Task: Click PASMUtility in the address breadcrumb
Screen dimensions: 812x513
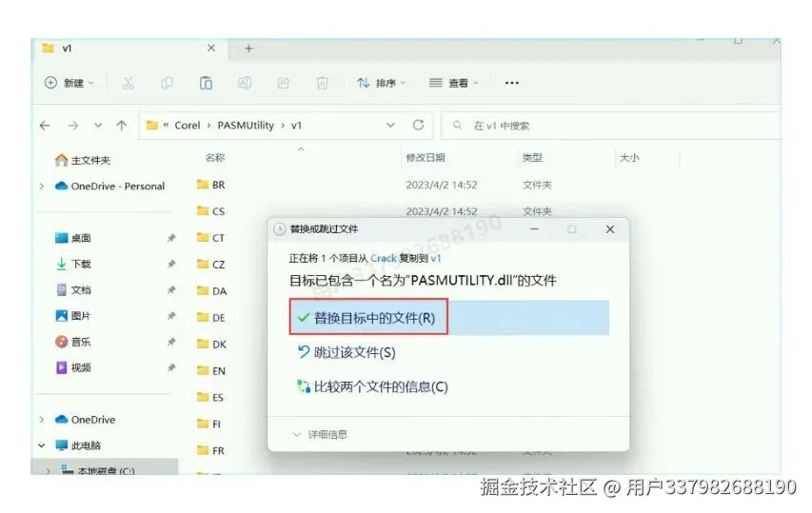Action: pyautogui.click(x=246, y=126)
